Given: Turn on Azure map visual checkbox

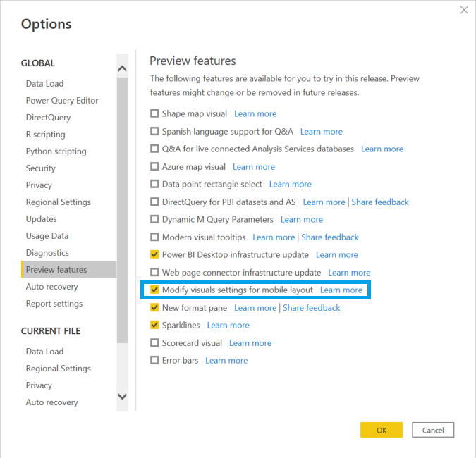Looking at the screenshot, I should pyautogui.click(x=155, y=167).
